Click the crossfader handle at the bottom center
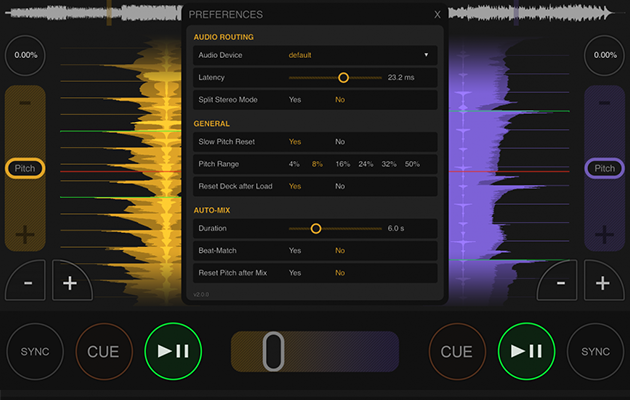630x400 pixels. [274, 352]
